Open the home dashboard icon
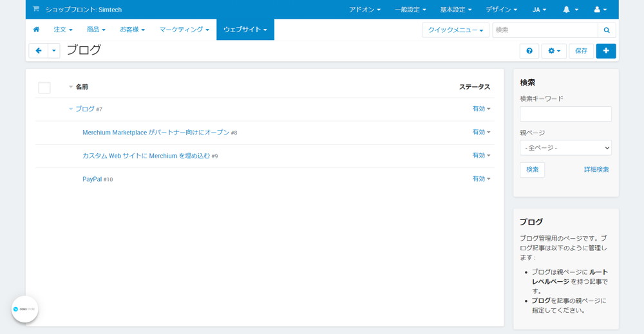 click(36, 30)
